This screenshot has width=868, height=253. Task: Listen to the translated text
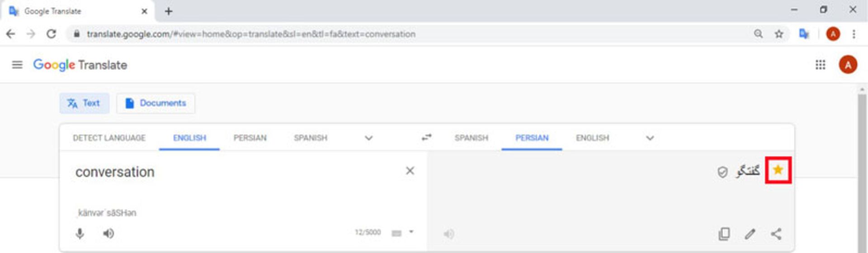pos(448,234)
